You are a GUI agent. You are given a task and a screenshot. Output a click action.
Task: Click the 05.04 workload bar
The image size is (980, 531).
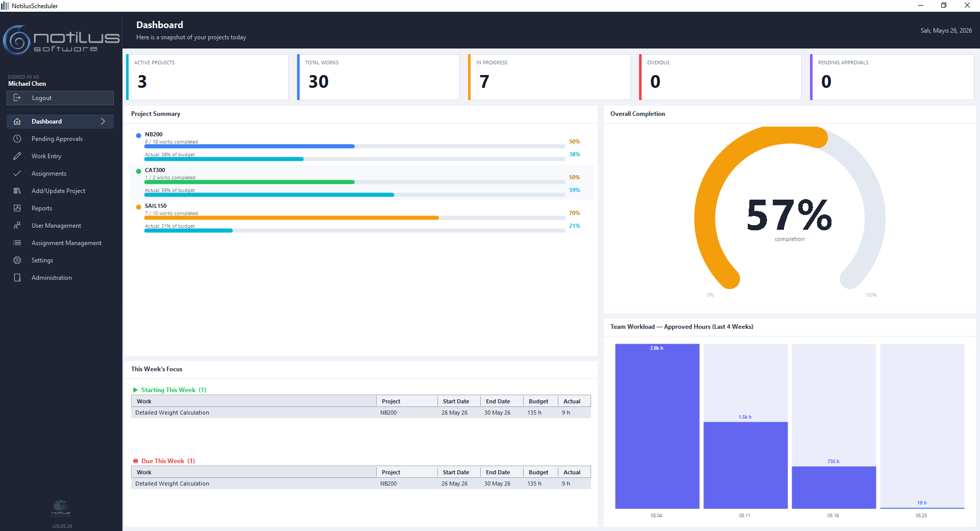click(x=657, y=426)
